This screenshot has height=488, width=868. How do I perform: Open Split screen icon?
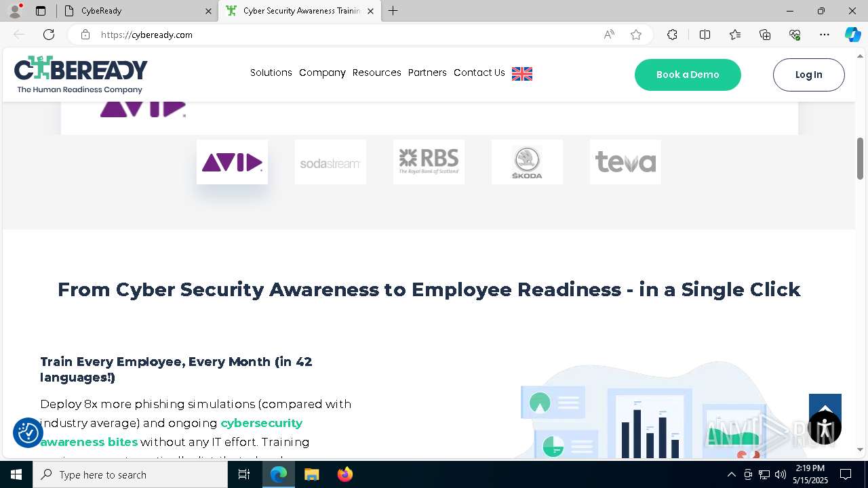(x=705, y=35)
